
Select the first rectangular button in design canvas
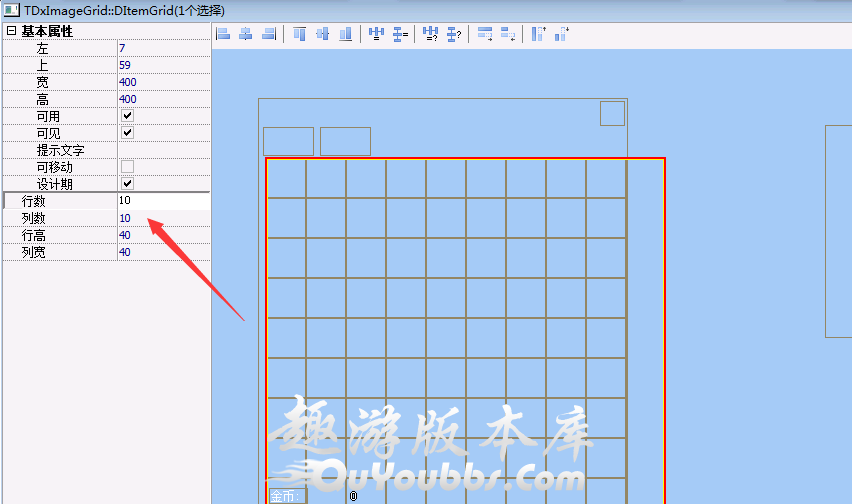tap(289, 141)
